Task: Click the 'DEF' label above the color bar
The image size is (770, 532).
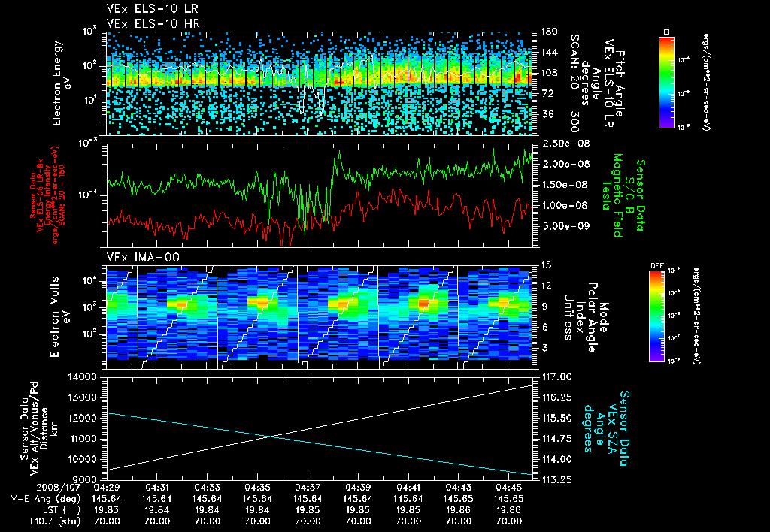Action: click(x=656, y=266)
